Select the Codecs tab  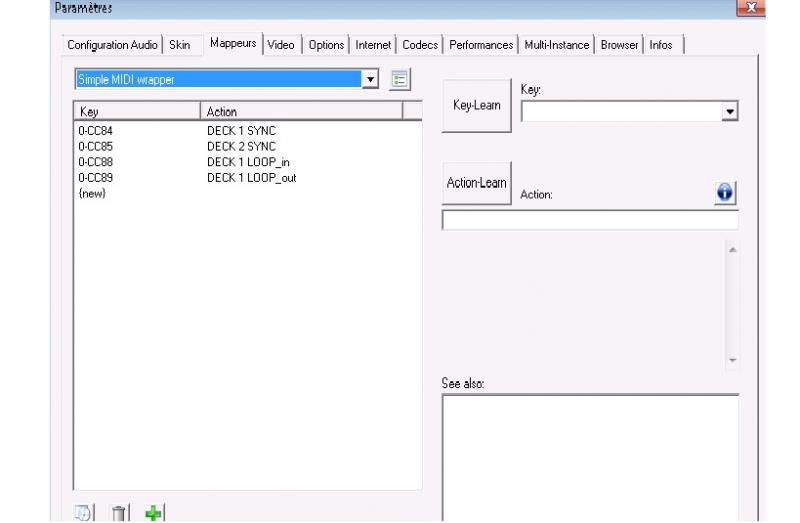click(x=420, y=45)
